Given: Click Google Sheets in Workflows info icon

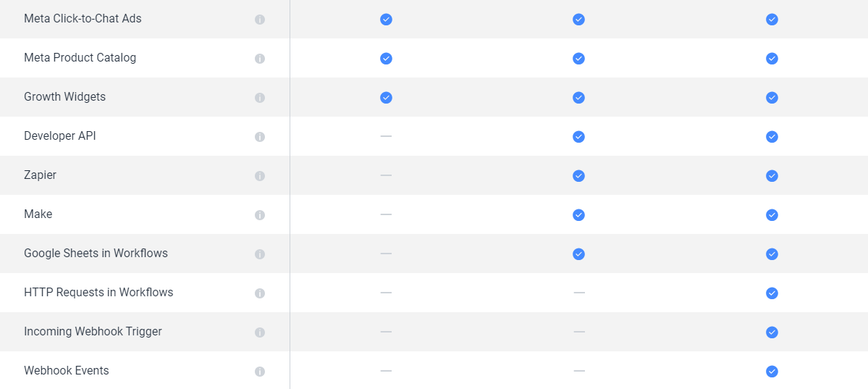Looking at the screenshot, I should [x=260, y=254].
